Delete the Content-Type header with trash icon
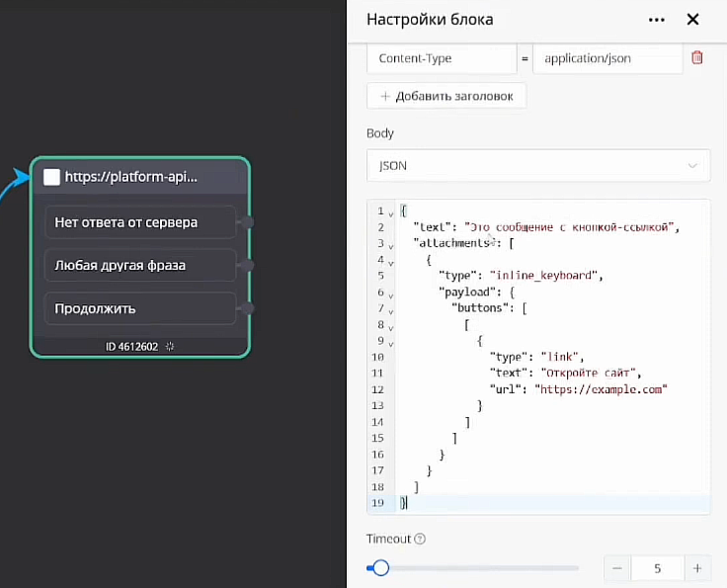The image size is (727, 588). [697, 58]
